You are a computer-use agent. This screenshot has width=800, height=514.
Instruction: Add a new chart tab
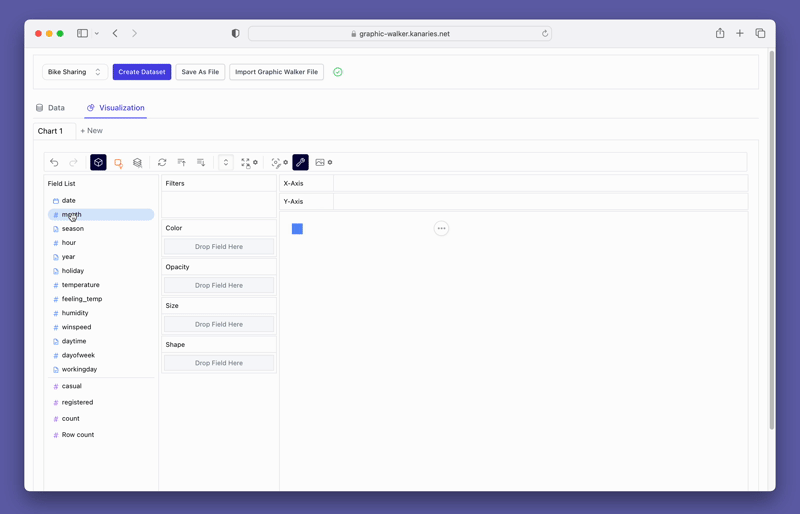[x=91, y=131]
